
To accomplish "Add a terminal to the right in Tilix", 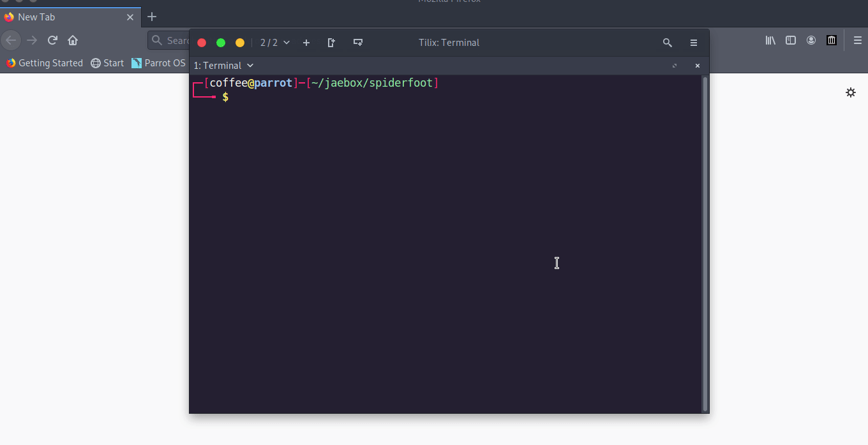I will point(331,43).
